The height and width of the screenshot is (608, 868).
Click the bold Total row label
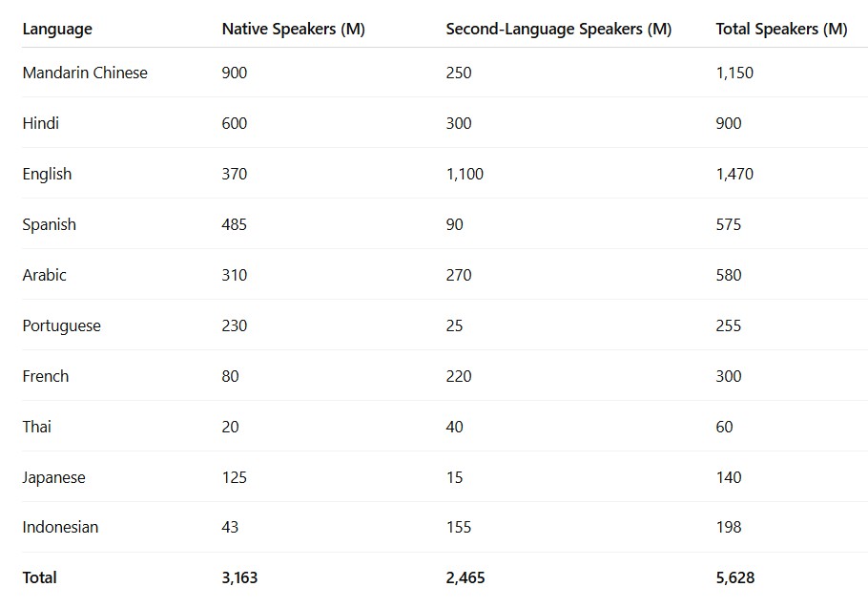40,577
